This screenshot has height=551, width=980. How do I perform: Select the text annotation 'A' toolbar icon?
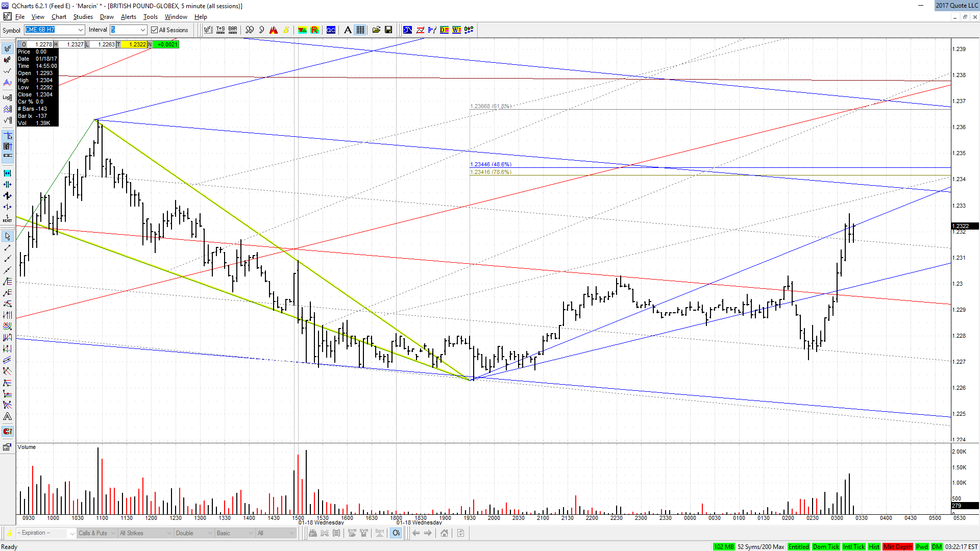coord(348,30)
